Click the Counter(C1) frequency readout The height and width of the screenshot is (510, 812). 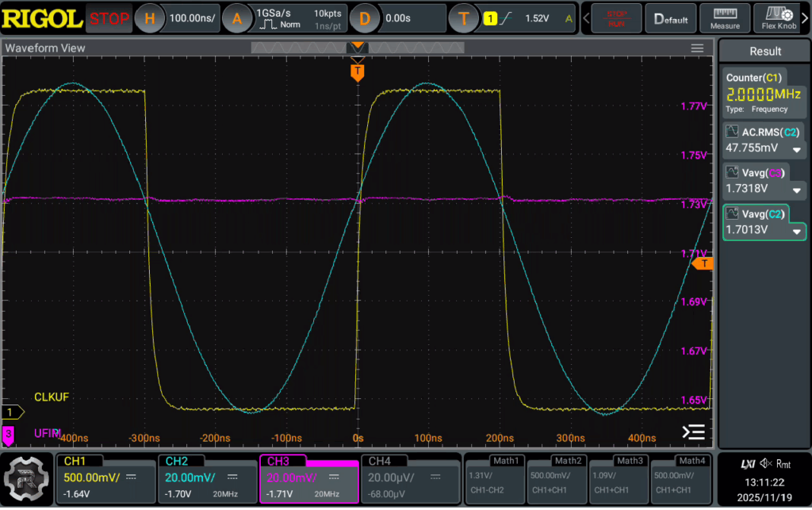pyautogui.click(x=764, y=94)
